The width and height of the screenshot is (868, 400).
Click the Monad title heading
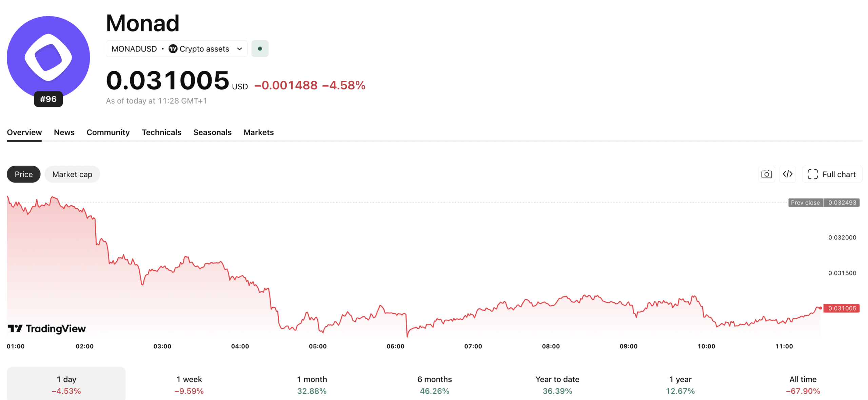pos(142,23)
